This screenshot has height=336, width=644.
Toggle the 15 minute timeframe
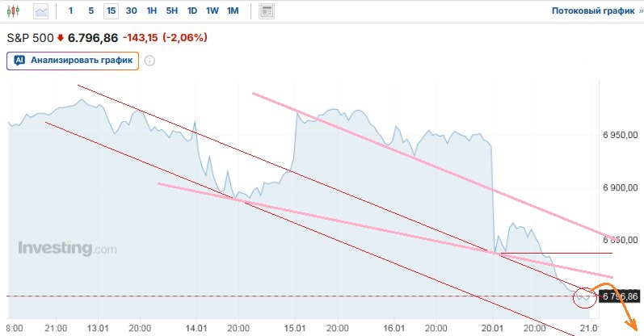[x=111, y=11]
